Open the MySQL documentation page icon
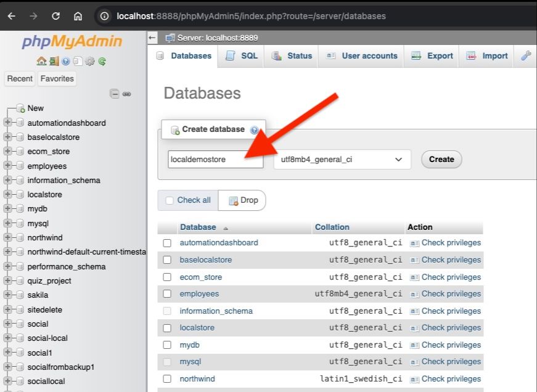The width and height of the screenshot is (537, 392). 78,61
